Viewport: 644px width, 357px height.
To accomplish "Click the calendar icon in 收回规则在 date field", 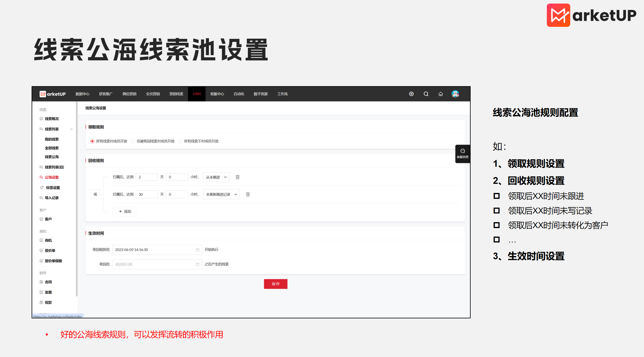I will (198, 250).
